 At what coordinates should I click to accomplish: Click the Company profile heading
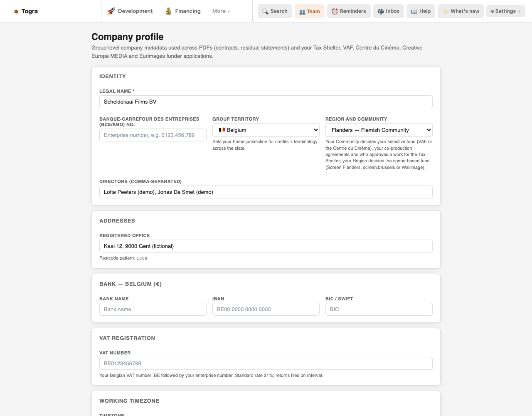click(x=128, y=37)
